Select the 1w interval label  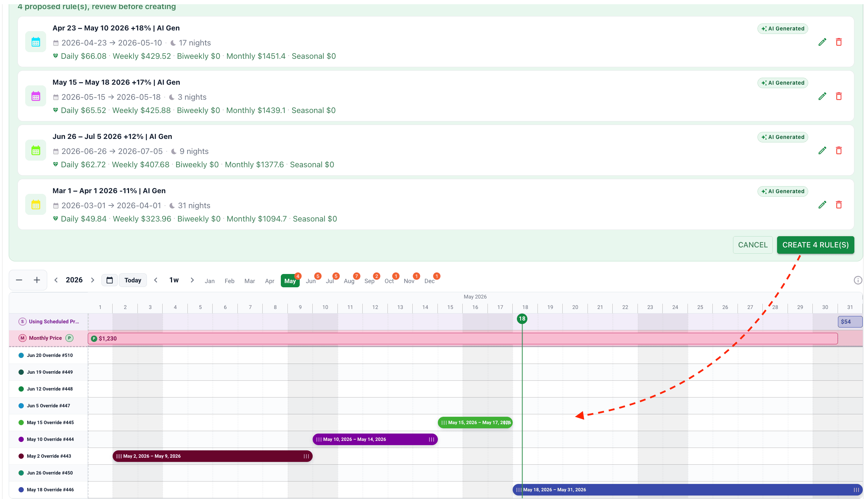(x=174, y=280)
